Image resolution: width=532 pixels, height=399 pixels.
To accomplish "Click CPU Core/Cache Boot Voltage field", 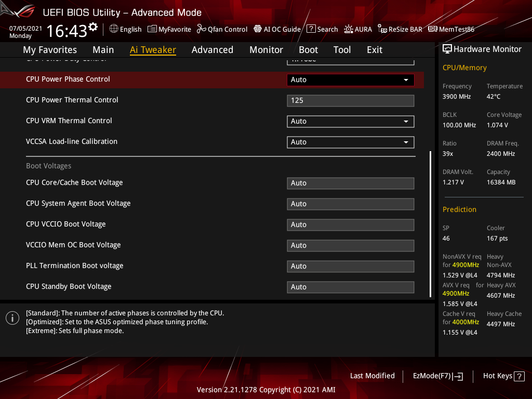I will coord(351,183).
